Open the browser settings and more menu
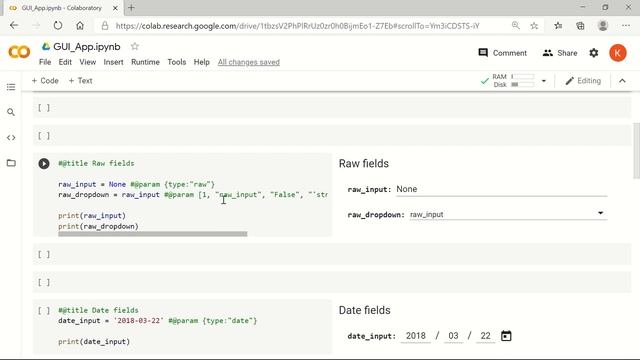Screen dimensions: 640x360 coord(626,26)
